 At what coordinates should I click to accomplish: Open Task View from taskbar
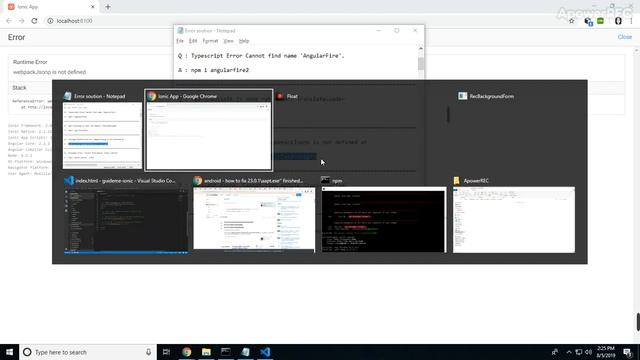(166, 352)
